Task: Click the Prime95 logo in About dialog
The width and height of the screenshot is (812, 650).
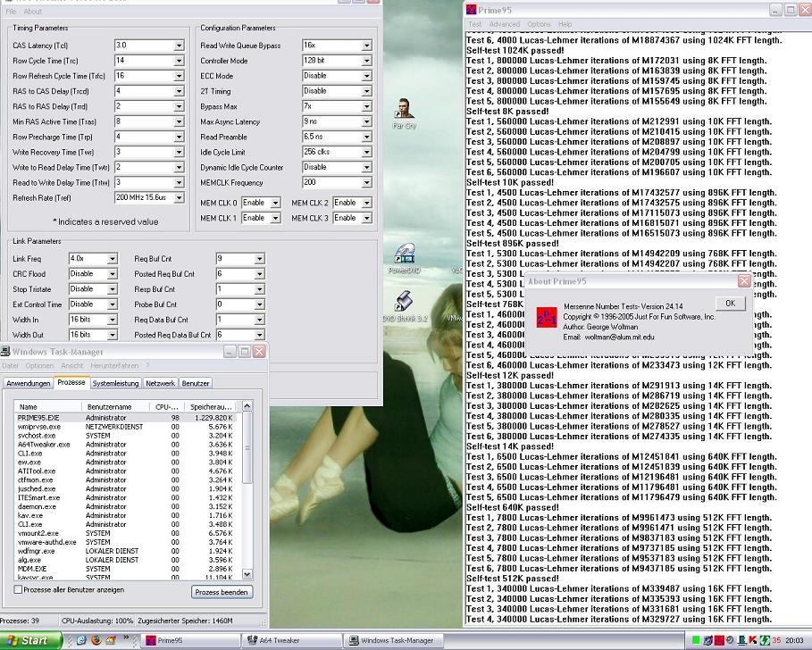Action: point(547,317)
